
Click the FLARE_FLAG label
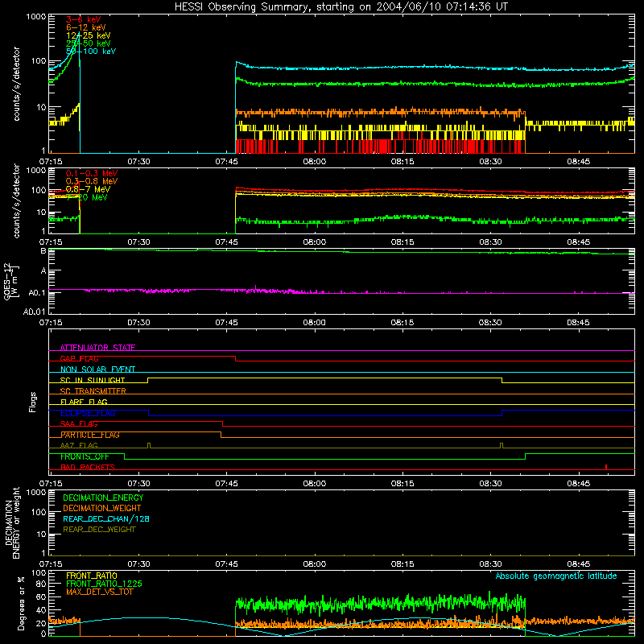click(x=84, y=402)
